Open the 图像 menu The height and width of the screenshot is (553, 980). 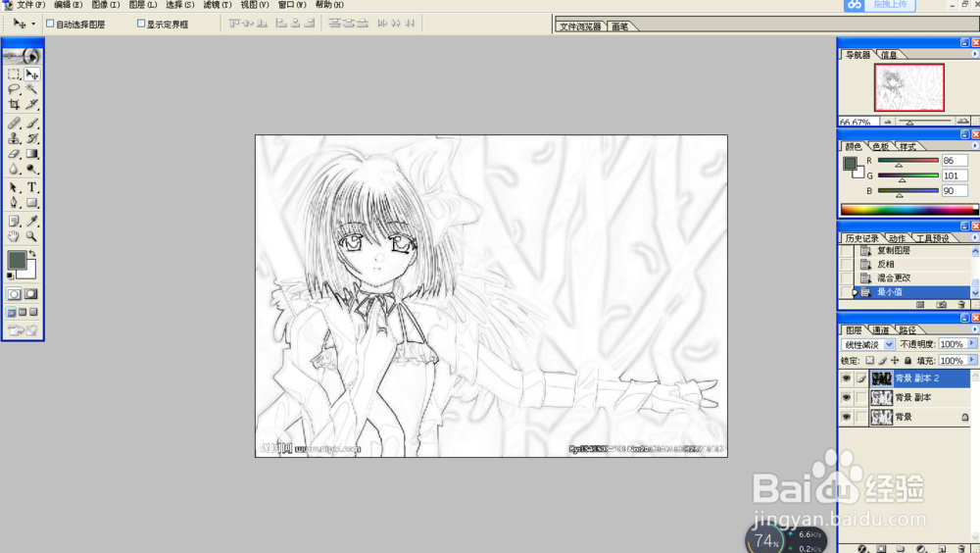pyautogui.click(x=106, y=4)
